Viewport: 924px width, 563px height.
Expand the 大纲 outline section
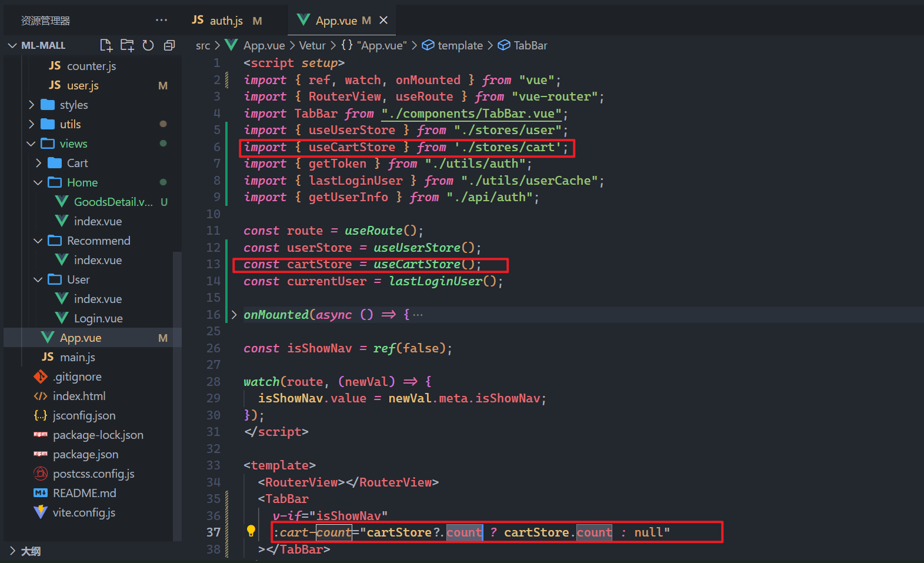[x=13, y=551]
